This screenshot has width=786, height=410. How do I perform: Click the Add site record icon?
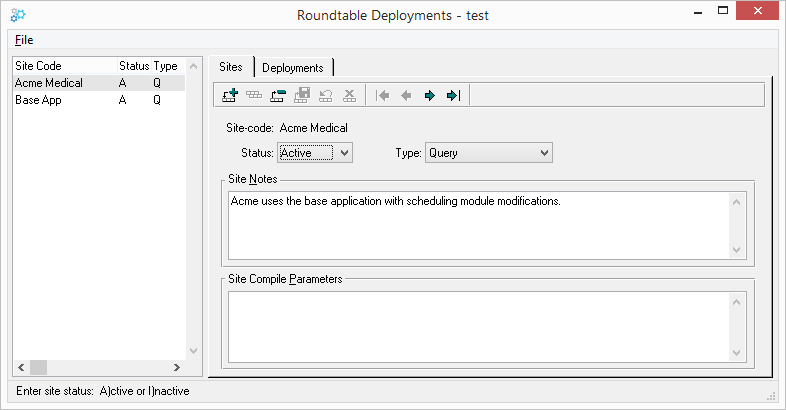click(230, 95)
